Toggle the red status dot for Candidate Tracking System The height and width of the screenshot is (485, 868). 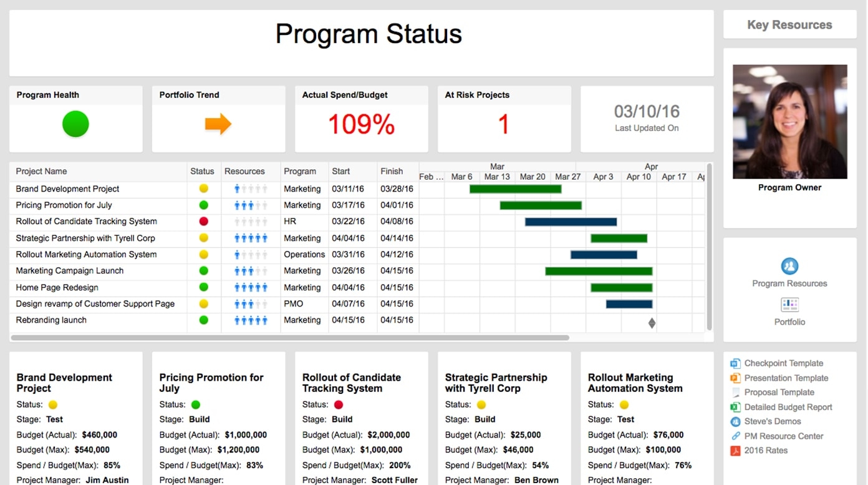(203, 221)
